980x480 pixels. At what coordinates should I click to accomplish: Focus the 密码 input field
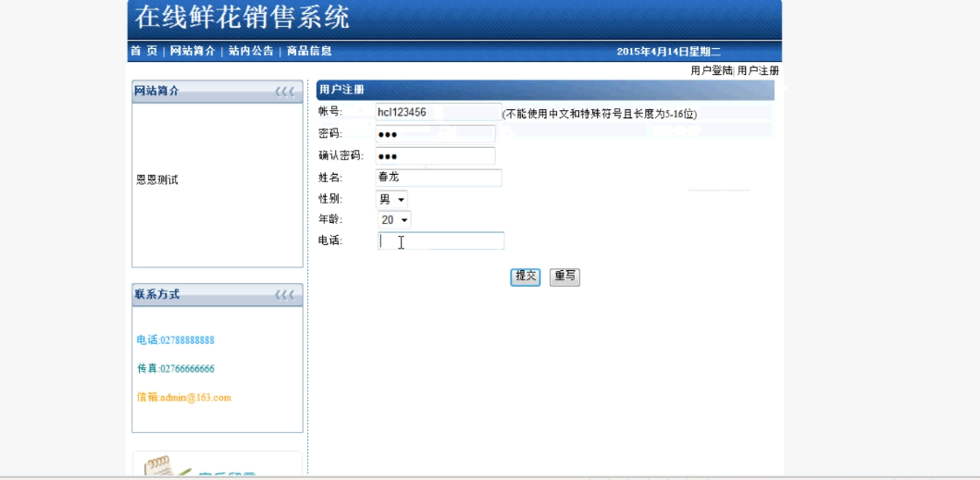[x=435, y=134]
